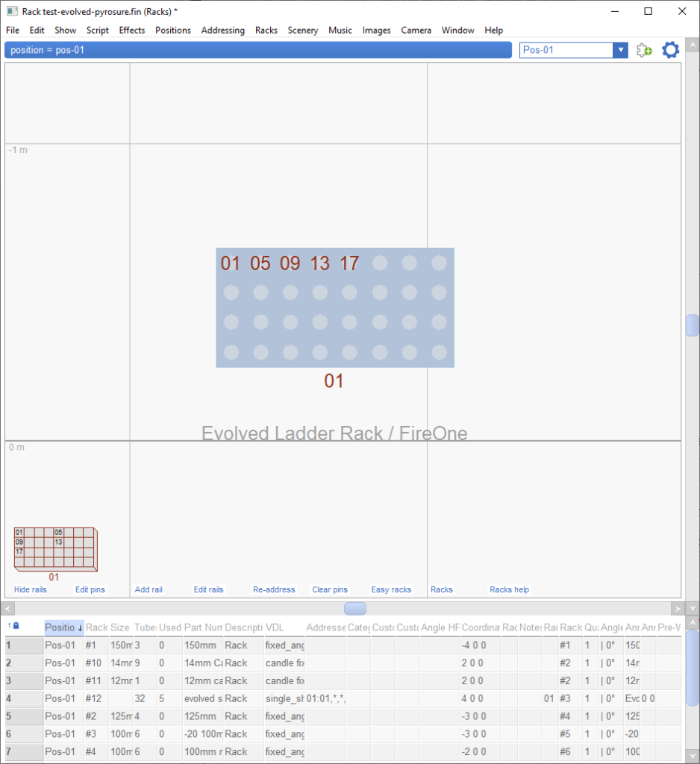Click the app icon in title bar
Image resolution: width=700 pixels, height=764 pixels.
click(x=12, y=11)
